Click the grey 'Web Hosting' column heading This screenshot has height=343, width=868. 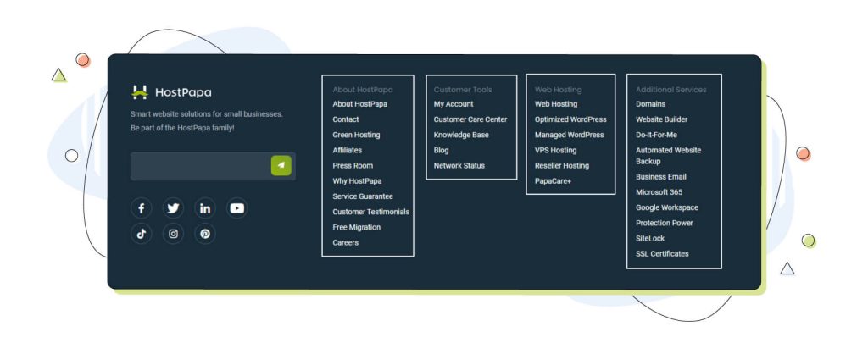tap(558, 90)
